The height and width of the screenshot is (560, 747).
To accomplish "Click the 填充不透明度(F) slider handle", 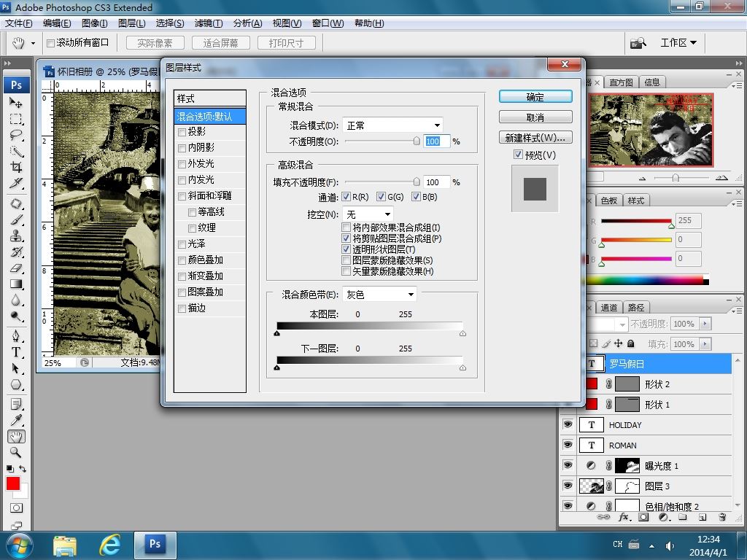I will click(417, 182).
